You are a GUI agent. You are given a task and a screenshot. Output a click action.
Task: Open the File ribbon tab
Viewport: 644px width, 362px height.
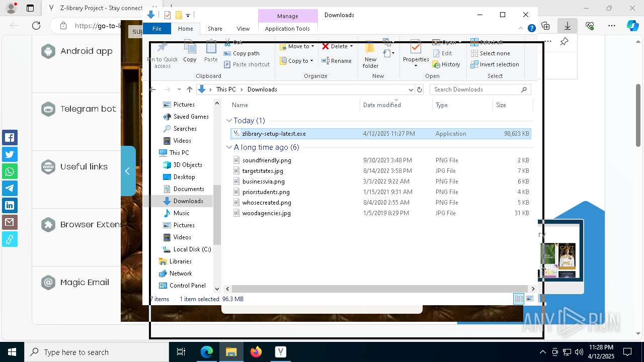tap(157, 29)
